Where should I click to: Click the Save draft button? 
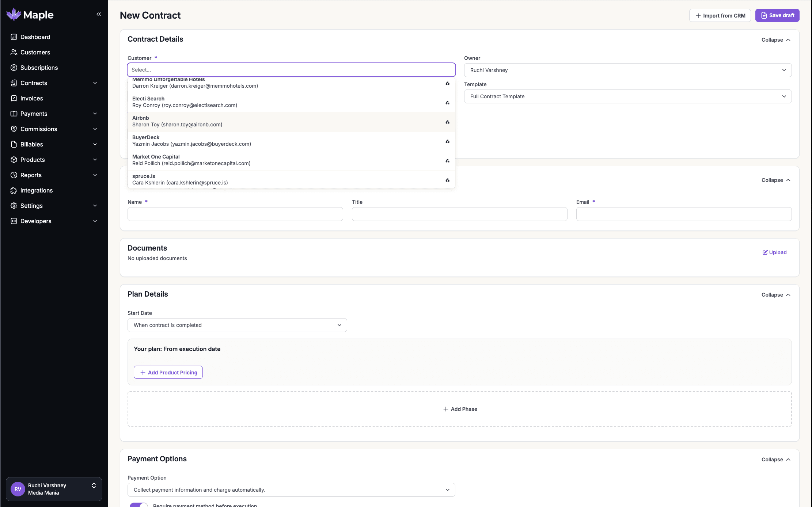777,15
